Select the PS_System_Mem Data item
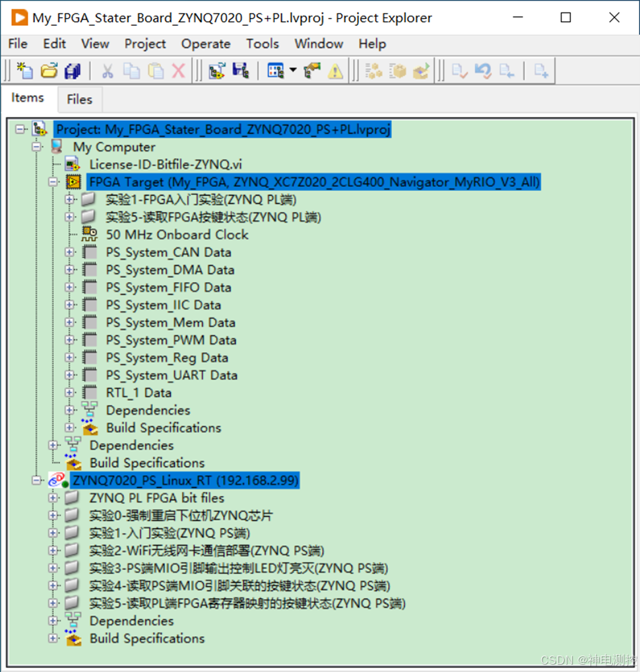This screenshot has height=672, width=640. 170,323
